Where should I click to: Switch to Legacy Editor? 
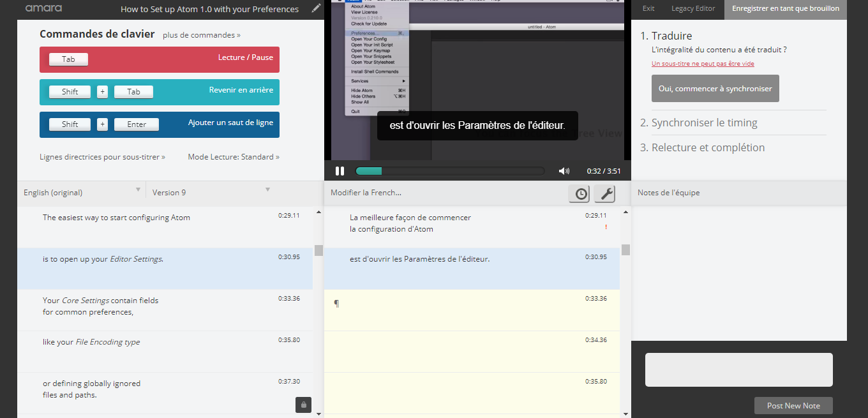point(693,8)
